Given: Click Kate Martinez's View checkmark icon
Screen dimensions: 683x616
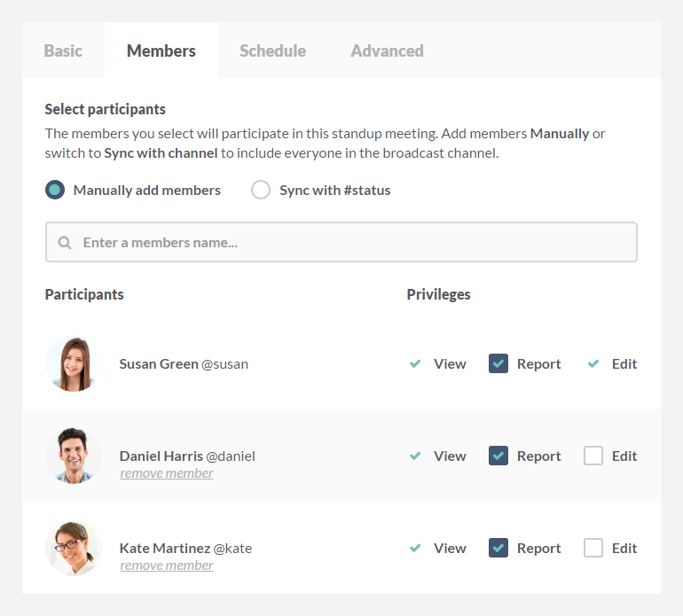Looking at the screenshot, I should pyautogui.click(x=415, y=548).
